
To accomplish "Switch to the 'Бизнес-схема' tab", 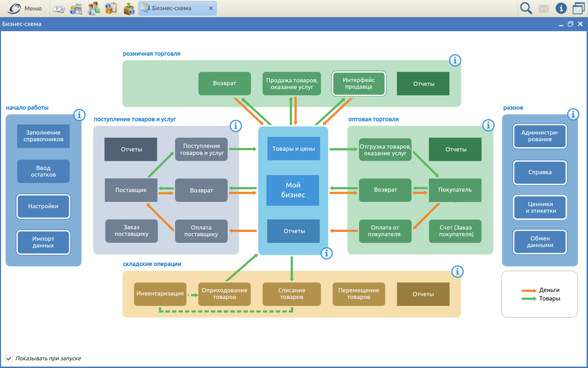I will coord(171,8).
